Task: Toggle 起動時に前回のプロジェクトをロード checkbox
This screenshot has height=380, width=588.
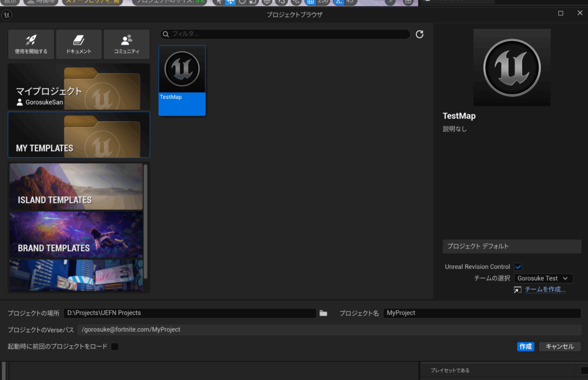Action: tap(115, 347)
